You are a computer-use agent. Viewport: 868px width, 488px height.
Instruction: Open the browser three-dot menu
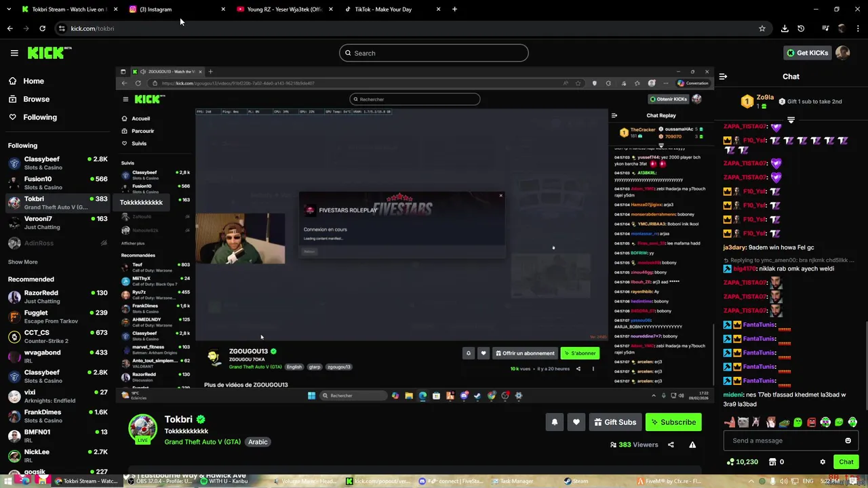click(x=858, y=28)
